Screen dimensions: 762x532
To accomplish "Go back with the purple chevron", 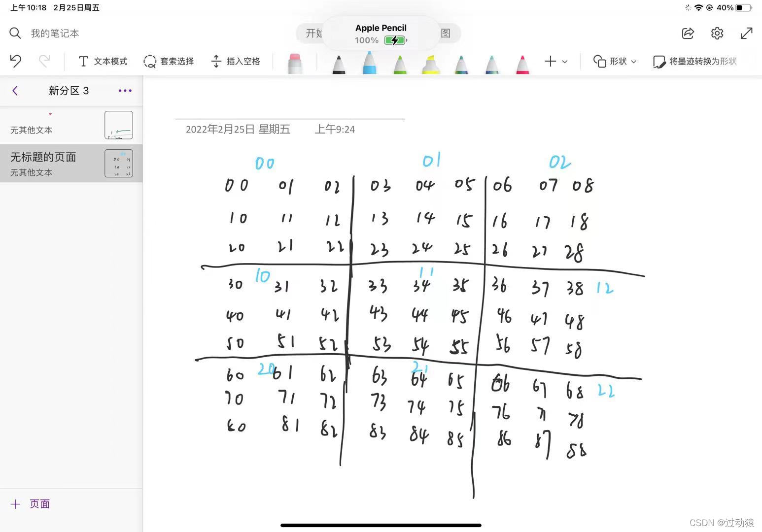I will [x=15, y=91].
